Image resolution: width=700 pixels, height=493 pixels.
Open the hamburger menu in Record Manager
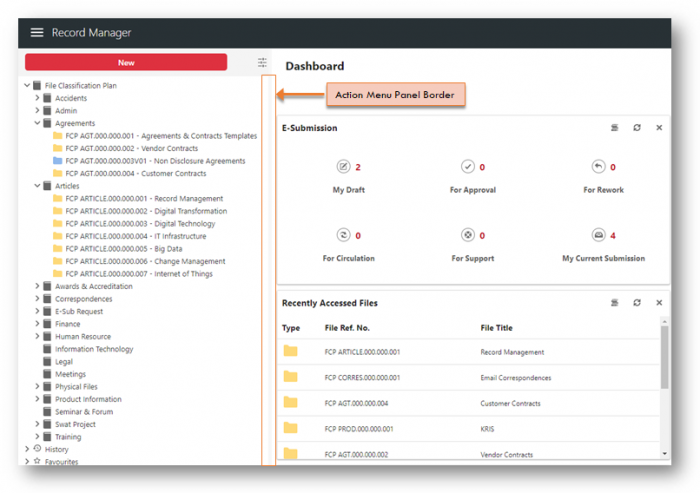tap(37, 32)
